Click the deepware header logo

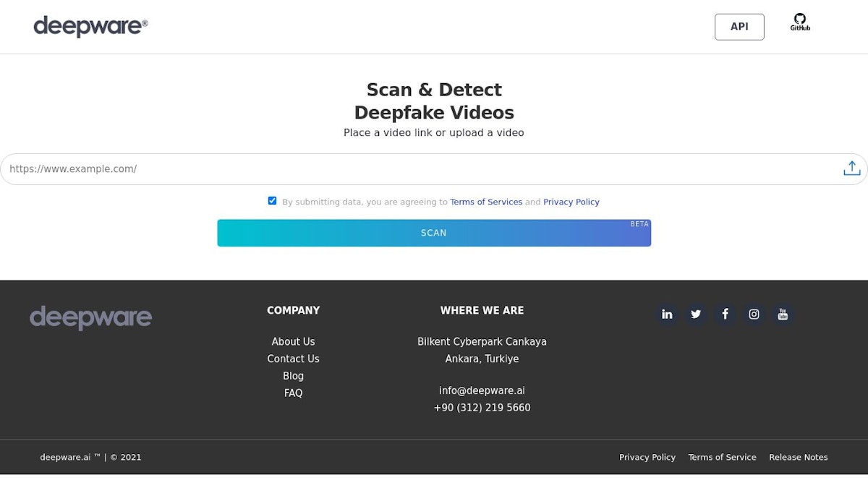click(x=90, y=27)
